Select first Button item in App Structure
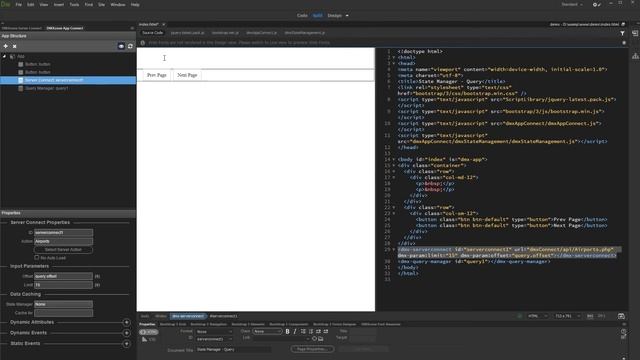The width and height of the screenshot is (640, 360). (x=38, y=64)
